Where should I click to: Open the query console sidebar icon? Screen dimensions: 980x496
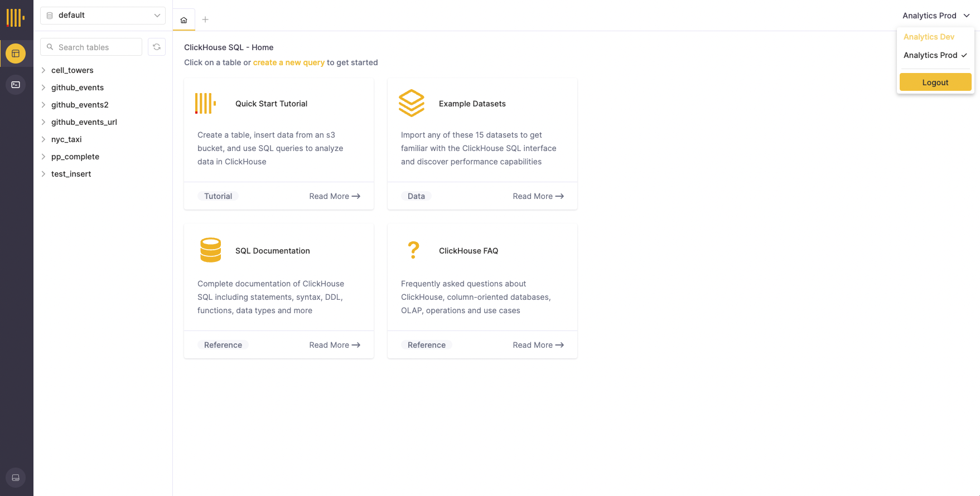coord(16,85)
